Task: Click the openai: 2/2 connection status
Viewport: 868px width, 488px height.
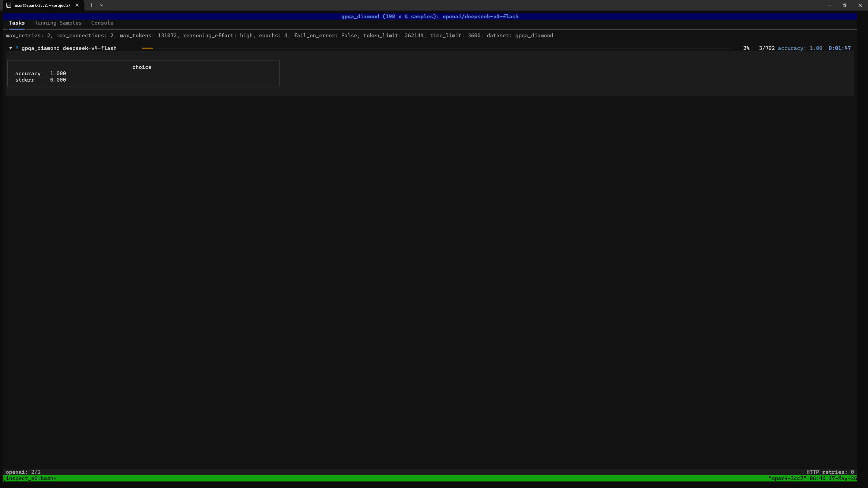Action: (23, 472)
